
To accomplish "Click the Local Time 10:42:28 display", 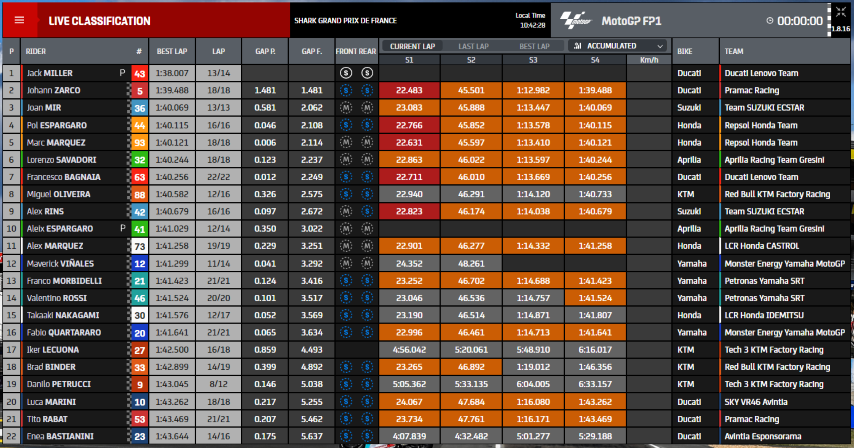I will tap(530, 21).
